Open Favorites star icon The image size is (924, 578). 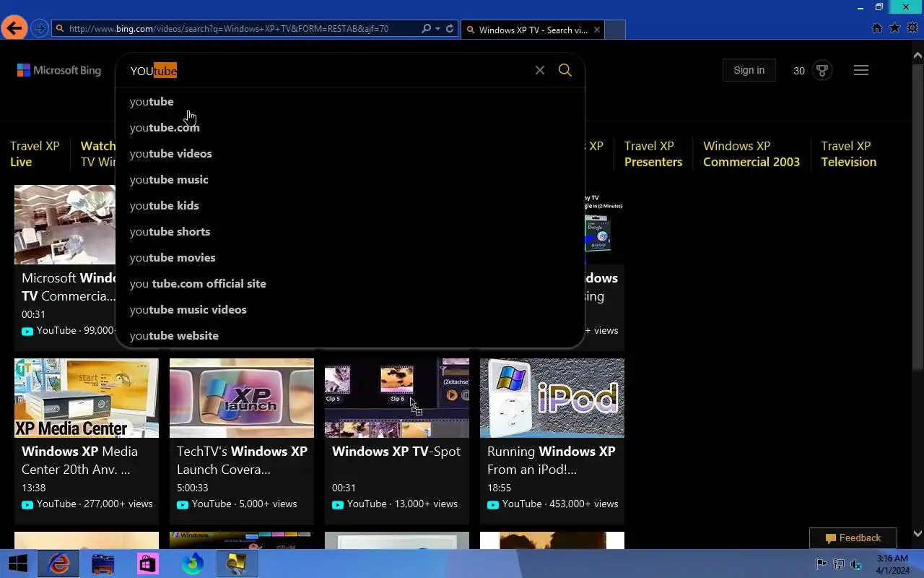coord(894,28)
